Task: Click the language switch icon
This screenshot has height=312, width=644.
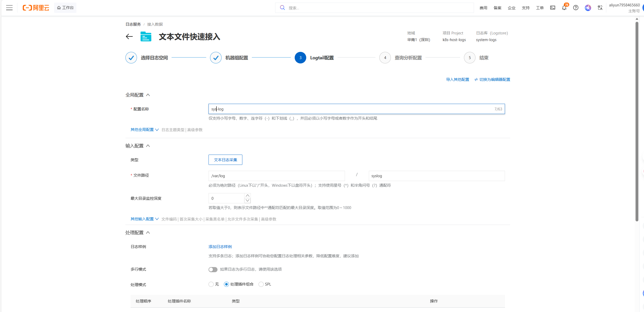Action: click(600, 8)
